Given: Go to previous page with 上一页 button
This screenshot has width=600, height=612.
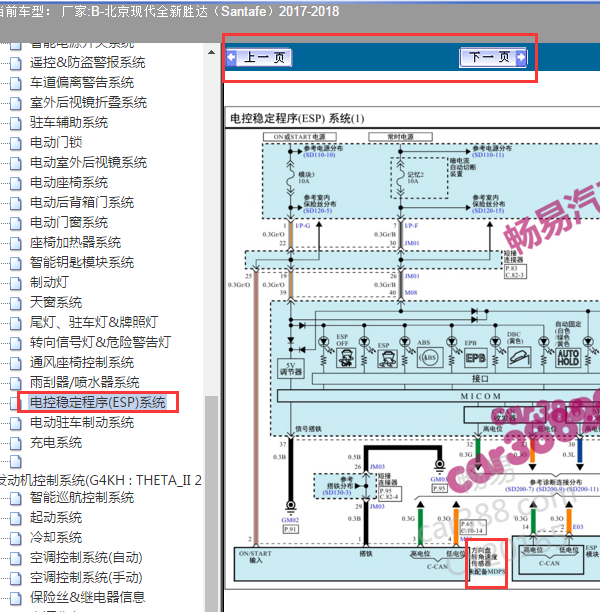Looking at the screenshot, I should tap(259, 57).
